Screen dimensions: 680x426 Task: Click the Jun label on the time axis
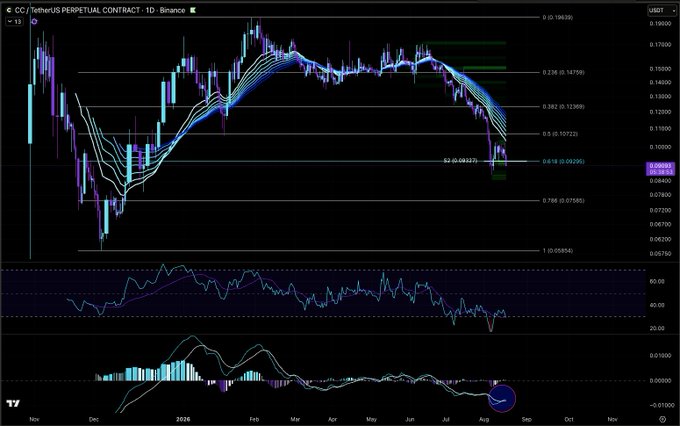[x=409, y=419]
